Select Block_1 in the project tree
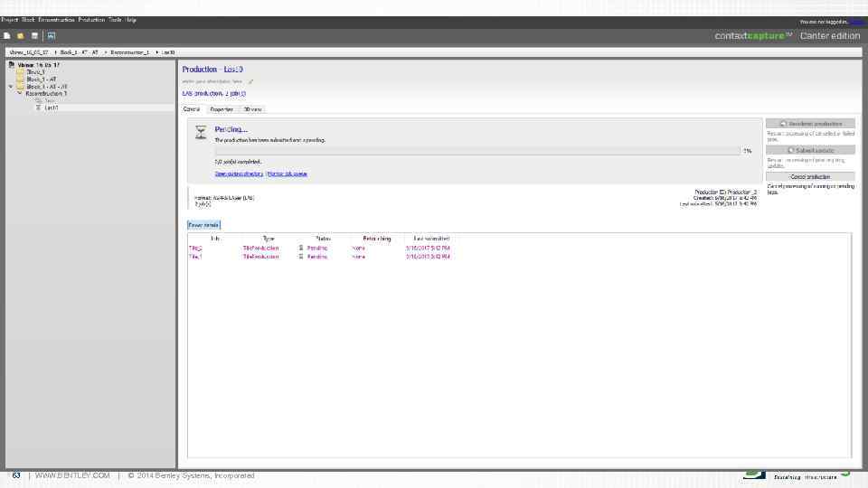Viewport: 868px width, 488px height. [x=35, y=72]
